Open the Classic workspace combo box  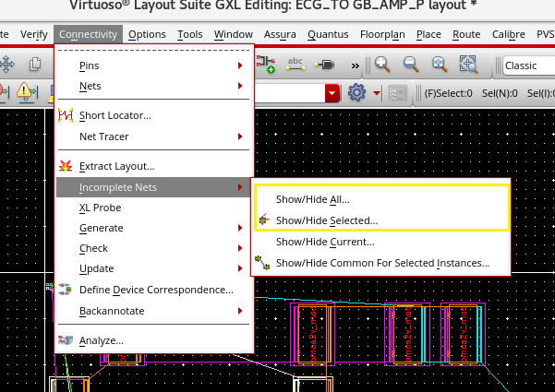point(529,65)
